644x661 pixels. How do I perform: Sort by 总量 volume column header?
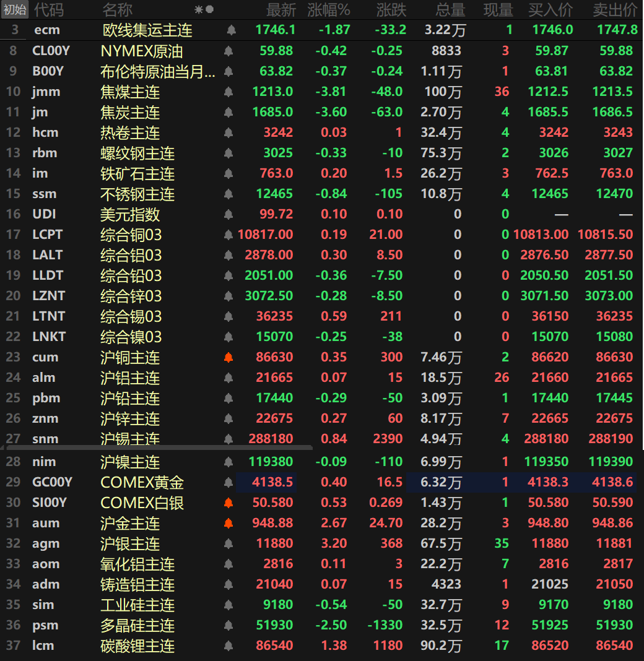(x=450, y=9)
